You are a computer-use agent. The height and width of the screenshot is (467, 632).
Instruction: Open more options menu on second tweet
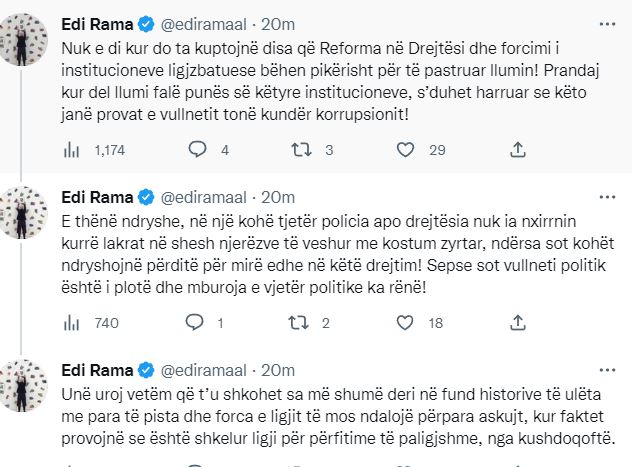(598, 195)
